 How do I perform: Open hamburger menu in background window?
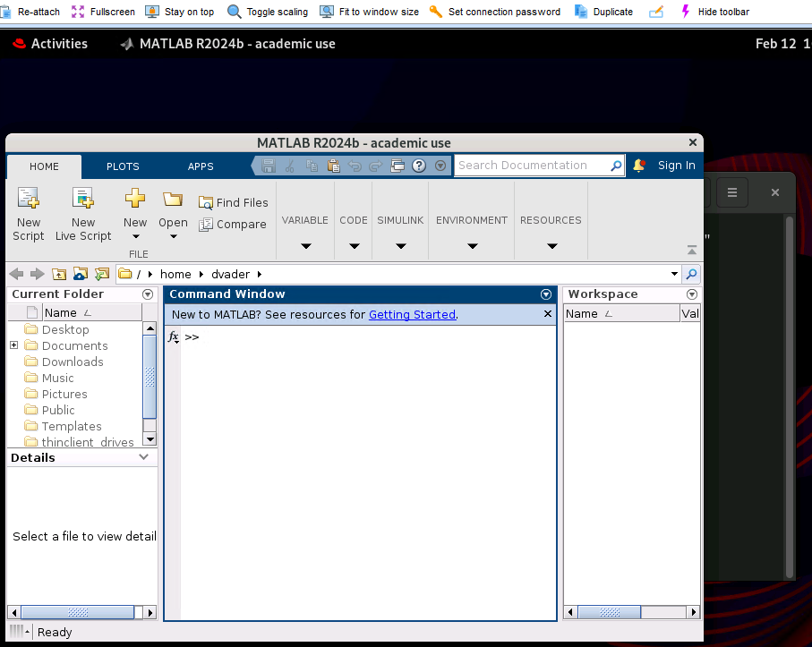click(x=732, y=192)
